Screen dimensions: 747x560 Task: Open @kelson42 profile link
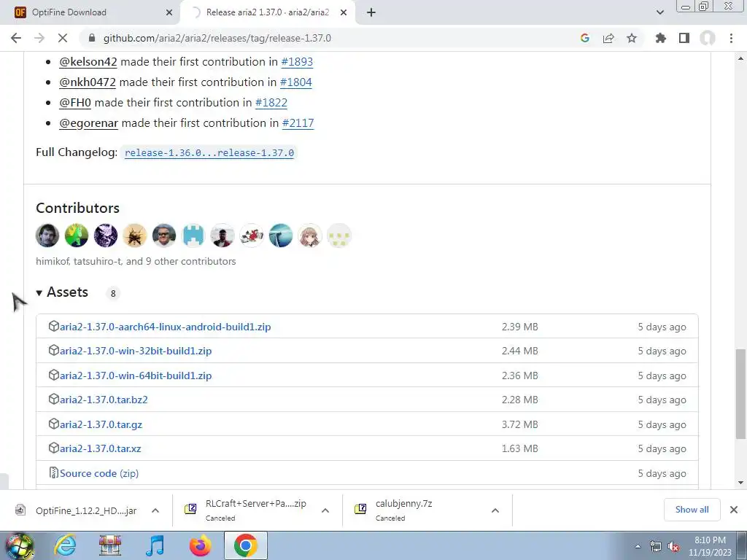click(x=88, y=62)
